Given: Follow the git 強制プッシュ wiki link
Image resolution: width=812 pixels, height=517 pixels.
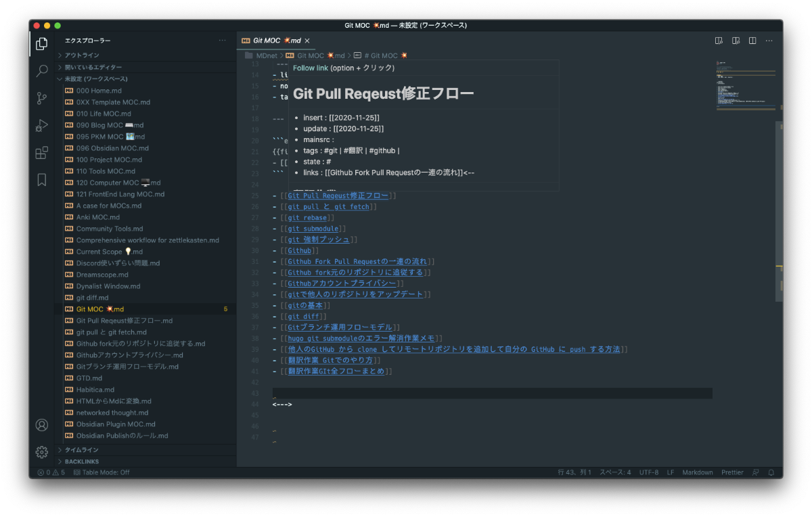Looking at the screenshot, I should [318, 240].
